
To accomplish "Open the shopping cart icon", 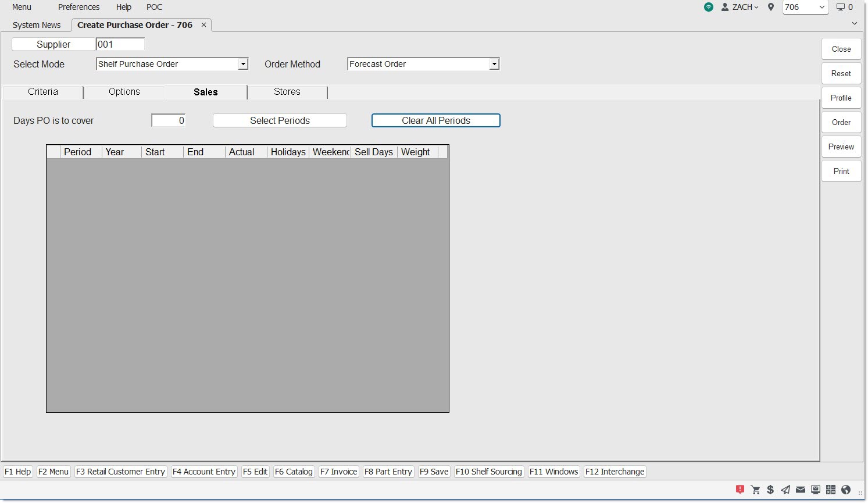I will click(755, 490).
